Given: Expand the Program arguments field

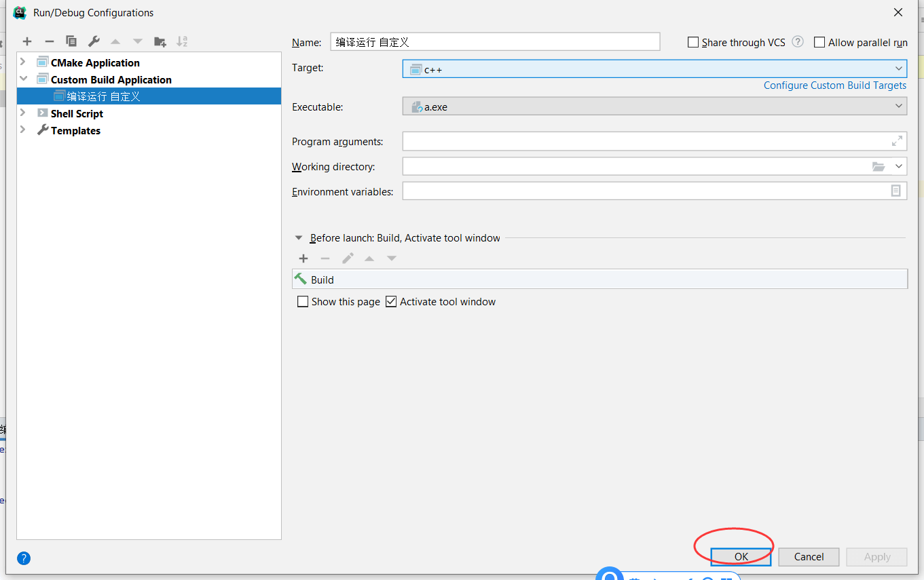Looking at the screenshot, I should coord(897,141).
